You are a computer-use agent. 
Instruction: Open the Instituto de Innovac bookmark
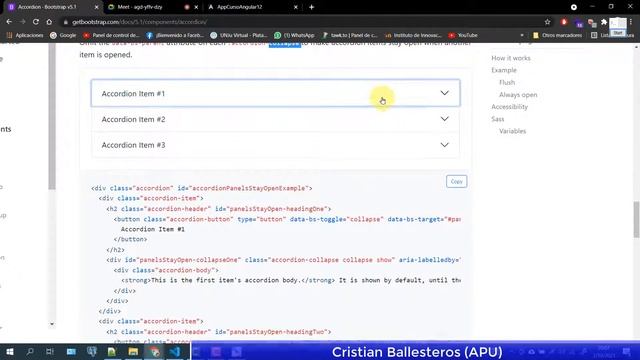click(x=413, y=36)
